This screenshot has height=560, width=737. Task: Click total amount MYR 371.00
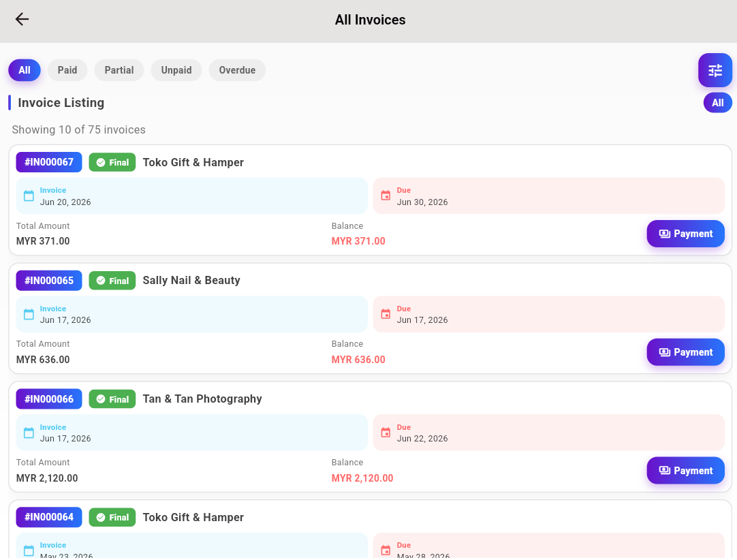tap(43, 241)
